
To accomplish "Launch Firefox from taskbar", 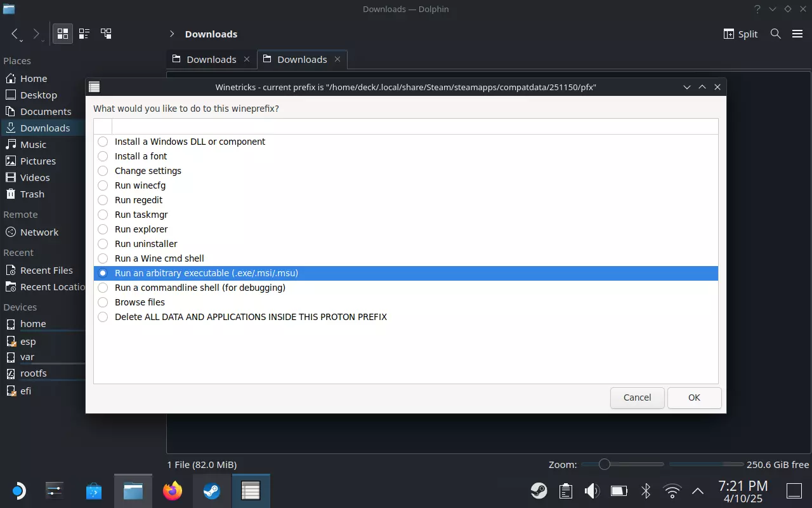I will click(173, 491).
